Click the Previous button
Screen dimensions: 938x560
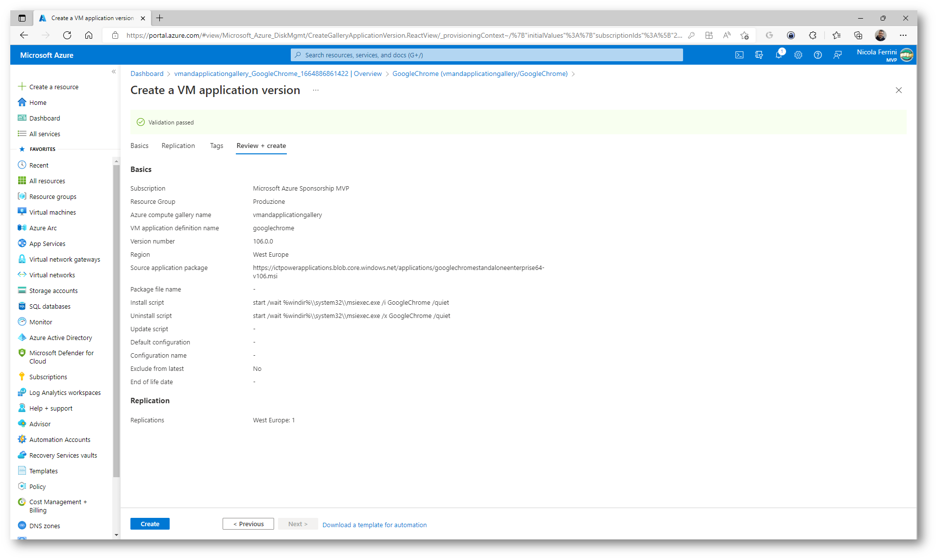(248, 524)
